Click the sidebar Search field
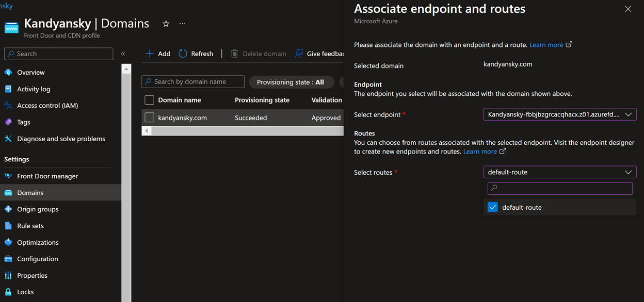The image size is (644, 302). click(59, 54)
